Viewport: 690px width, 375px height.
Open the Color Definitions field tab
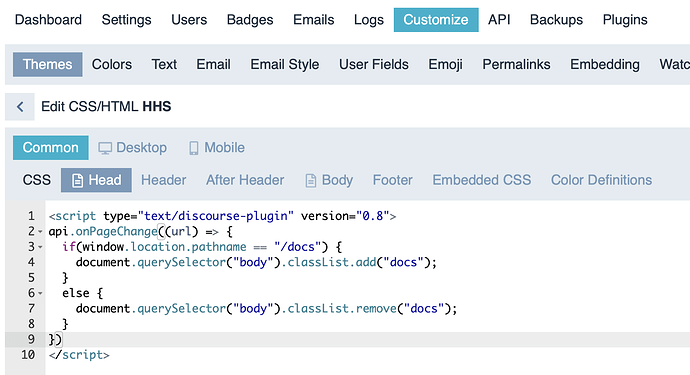click(601, 180)
